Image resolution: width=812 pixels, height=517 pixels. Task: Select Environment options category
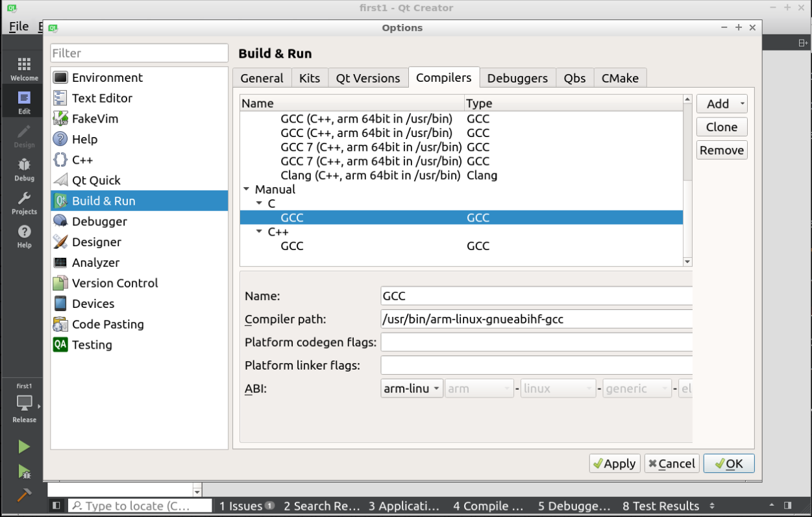click(140, 77)
